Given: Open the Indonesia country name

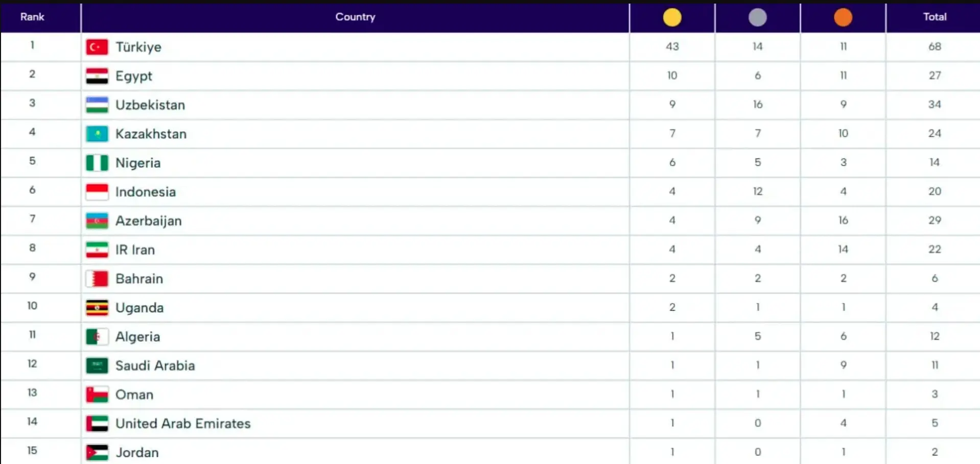Looking at the screenshot, I should pos(146,192).
